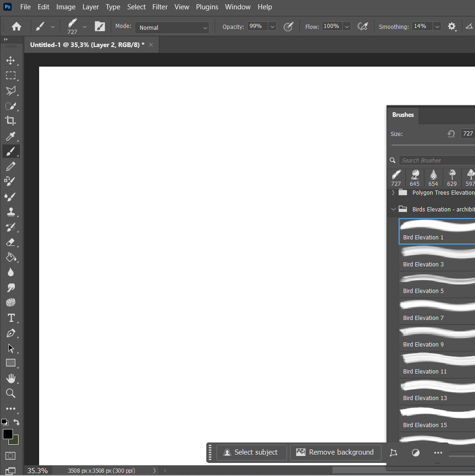475x476 pixels.
Task: Select the Horizontal Type tool
Action: (x=11, y=318)
